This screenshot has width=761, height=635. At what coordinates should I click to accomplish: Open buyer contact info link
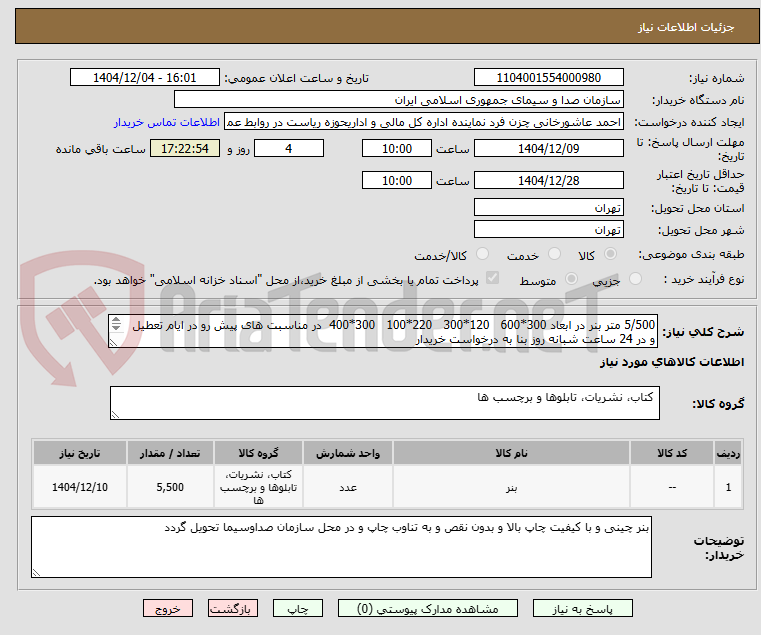[x=167, y=122]
